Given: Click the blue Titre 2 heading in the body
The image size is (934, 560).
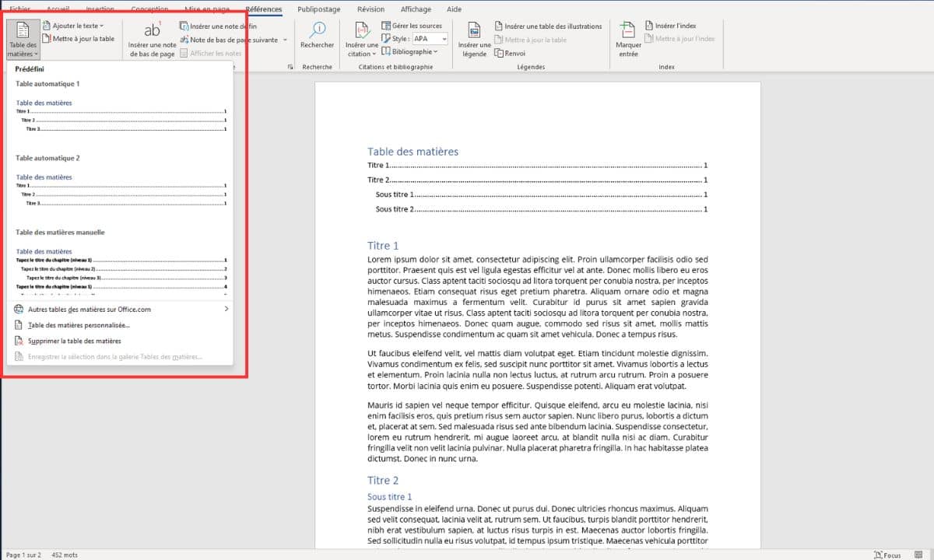Looking at the screenshot, I should [383, 481].
